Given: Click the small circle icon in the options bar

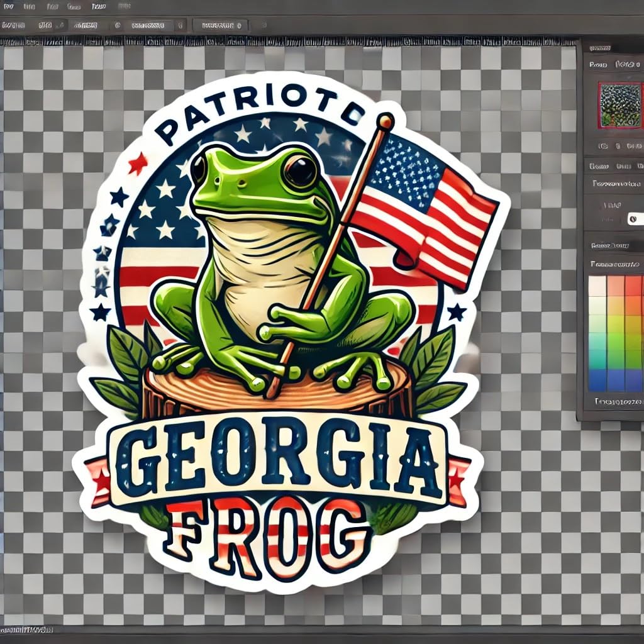Looking at the screenshot, I should (x=117, y=26).
